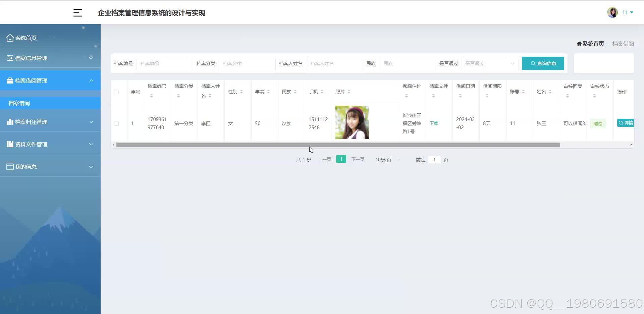This screenshot has width=644, height=314.
Task: Click cell 1709361977640 档案编号
Action: tap(157, 123)
